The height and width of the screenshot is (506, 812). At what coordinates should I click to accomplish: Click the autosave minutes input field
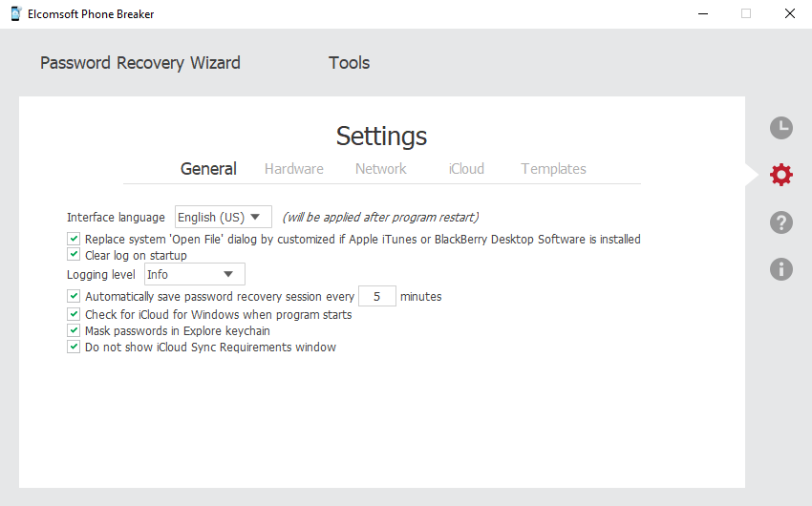(x=377, y=296)
